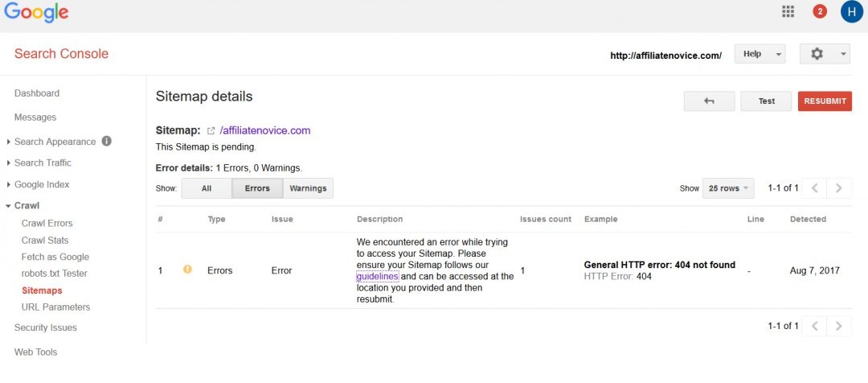Open Dashboard in the sidebar

coord(36,93)
